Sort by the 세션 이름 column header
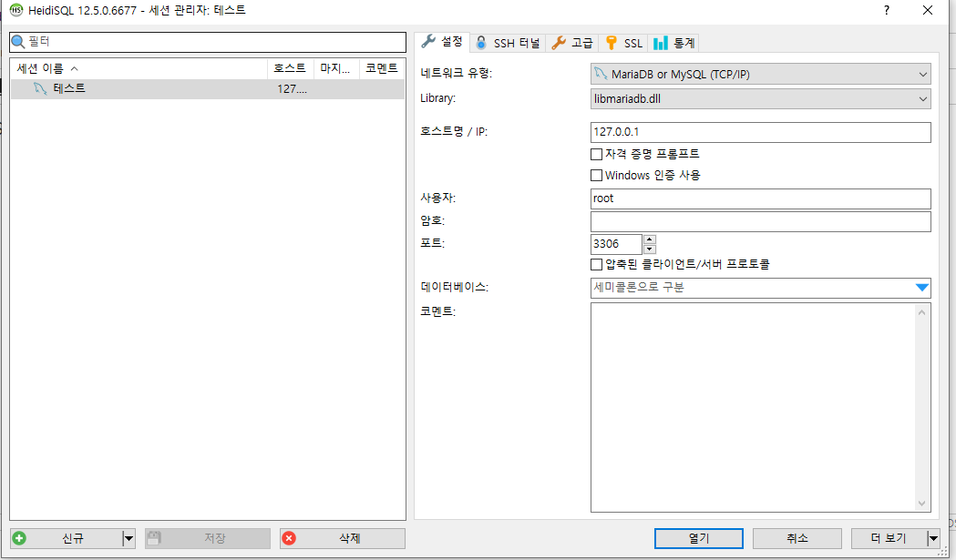 pyautogui.click(x=139, y=69)
